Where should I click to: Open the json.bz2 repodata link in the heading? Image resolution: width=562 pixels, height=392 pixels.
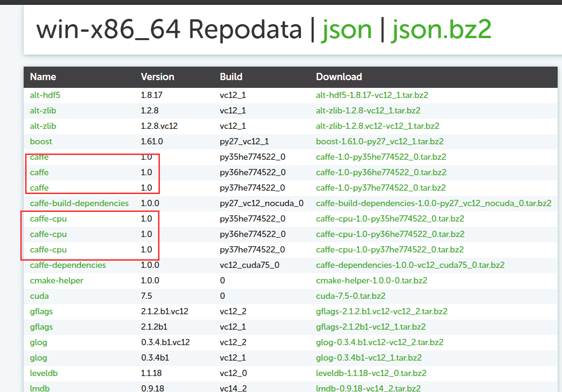[x=441, y=30]
